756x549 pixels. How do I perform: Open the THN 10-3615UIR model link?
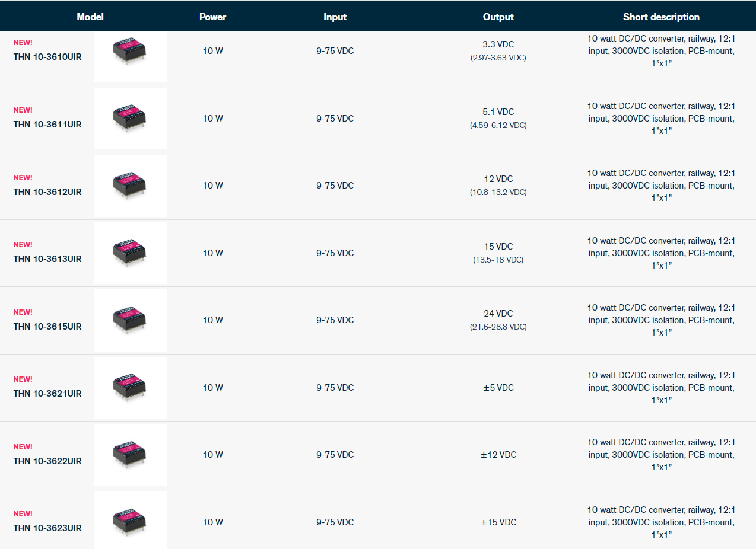[47, 327]
